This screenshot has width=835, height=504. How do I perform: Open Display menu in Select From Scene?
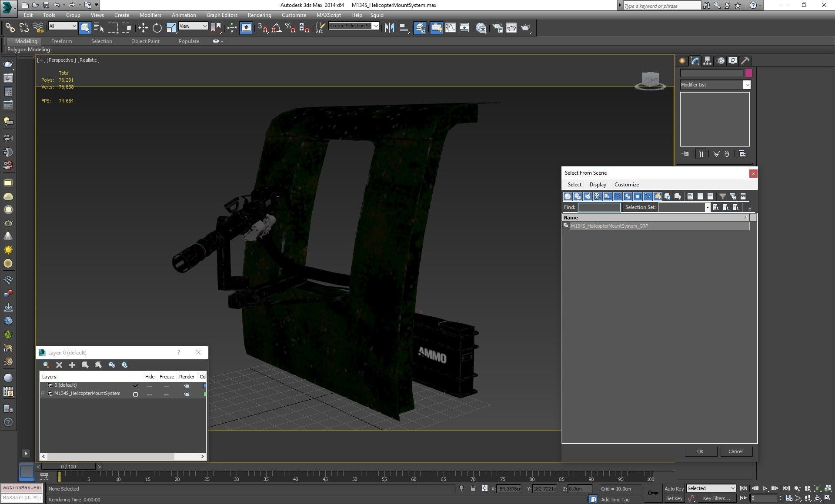pyautogui.click(x=598, y=185)
